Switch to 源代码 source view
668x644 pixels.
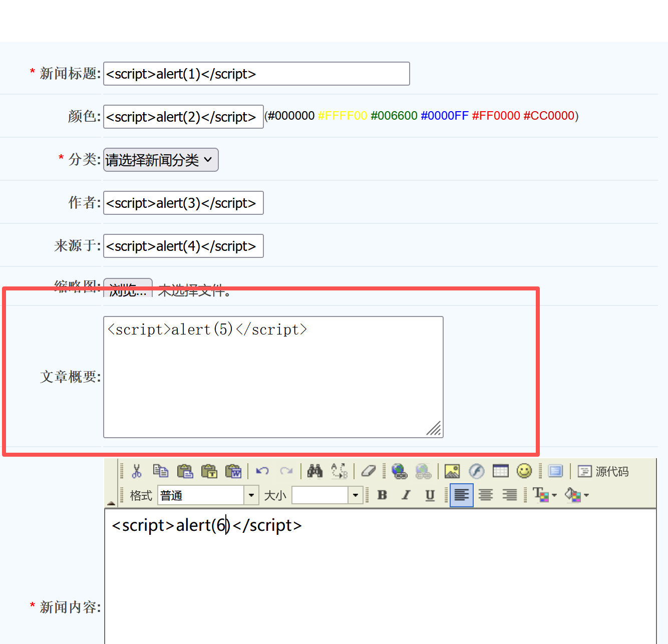[x=603, y=471]
